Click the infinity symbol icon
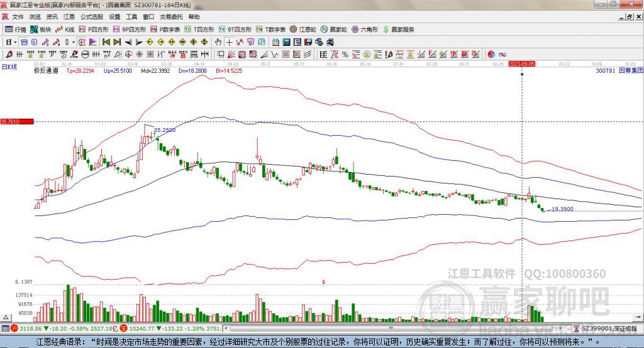Image resolution: width=644 pixels, height=348 pixels. tap(502, 55)
